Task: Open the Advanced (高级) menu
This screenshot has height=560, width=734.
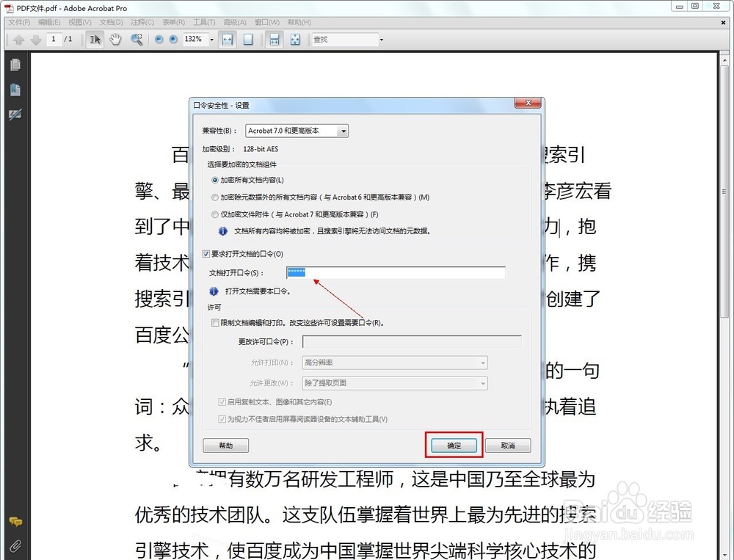Action: coord(235,22)
